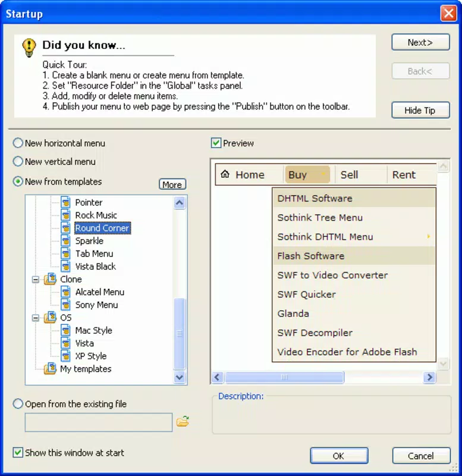Click preview scroll left arrow

coord(217,377)
